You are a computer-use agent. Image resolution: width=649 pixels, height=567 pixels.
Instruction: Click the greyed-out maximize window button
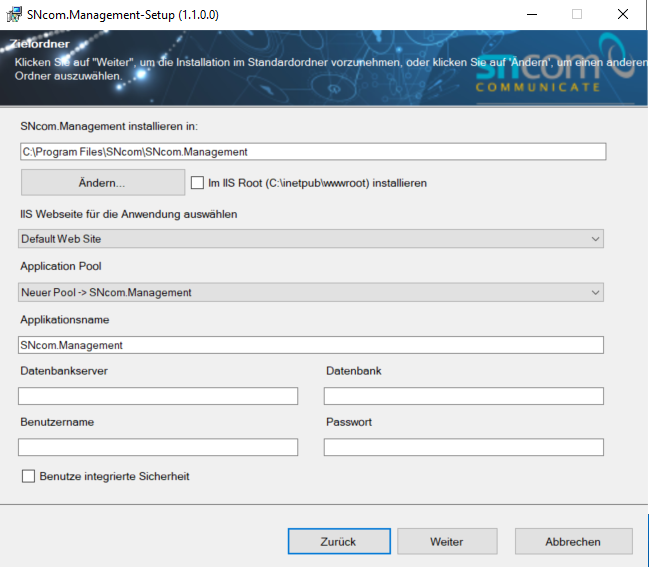click(x=577, y=14)
